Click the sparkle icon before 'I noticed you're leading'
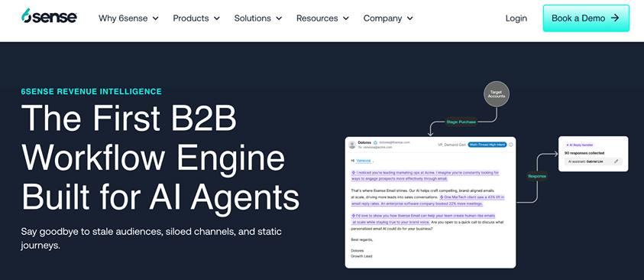Screen dimensions: 644x280 tap(353, 173)
